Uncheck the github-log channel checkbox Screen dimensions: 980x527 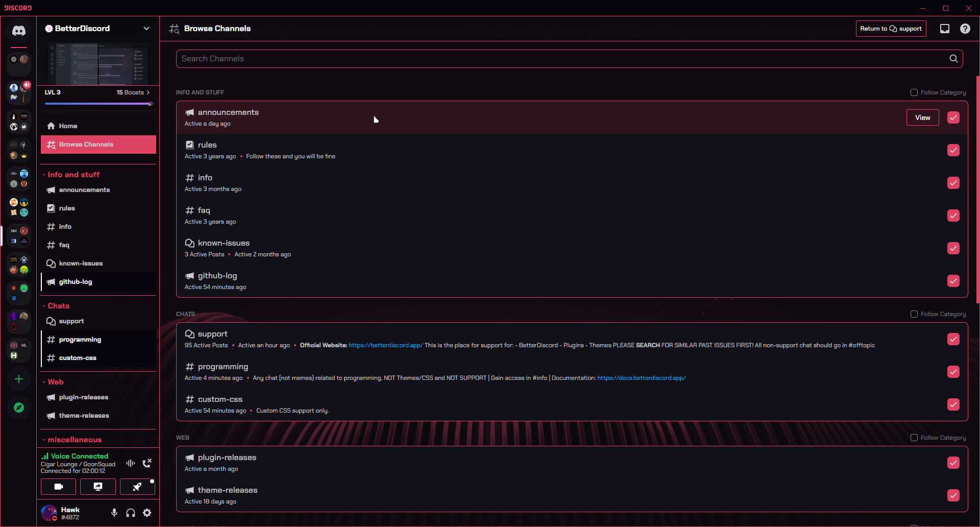click(x=953, y=281)
